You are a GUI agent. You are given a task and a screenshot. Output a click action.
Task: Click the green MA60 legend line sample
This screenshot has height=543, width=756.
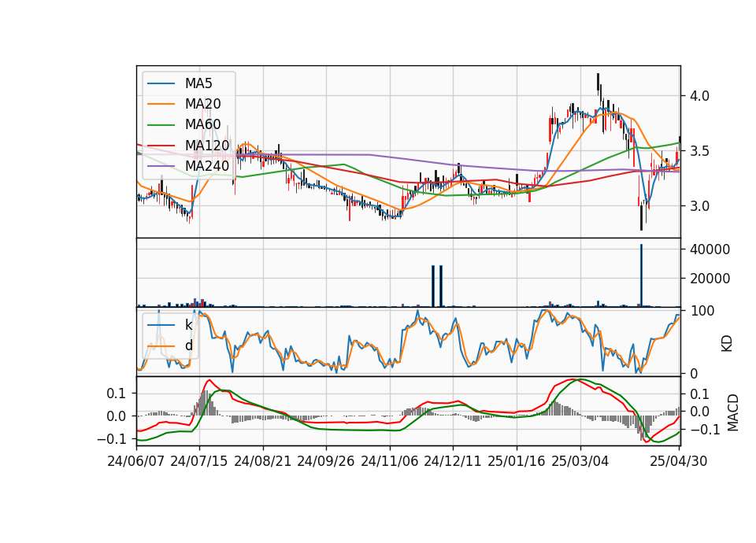click(x=161, y=125)
